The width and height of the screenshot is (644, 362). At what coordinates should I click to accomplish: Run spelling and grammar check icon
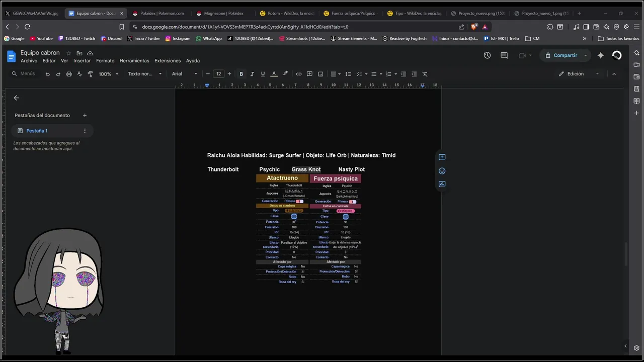point(79,74)
